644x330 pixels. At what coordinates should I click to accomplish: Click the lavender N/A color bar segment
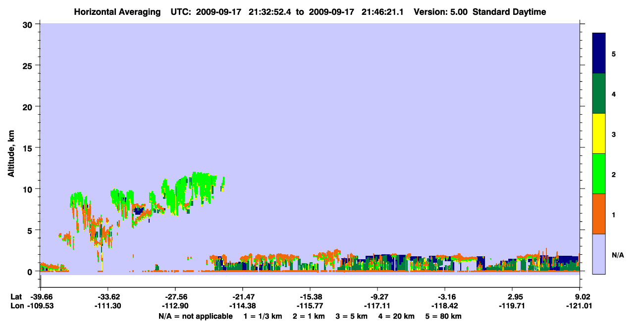(599, 254)
